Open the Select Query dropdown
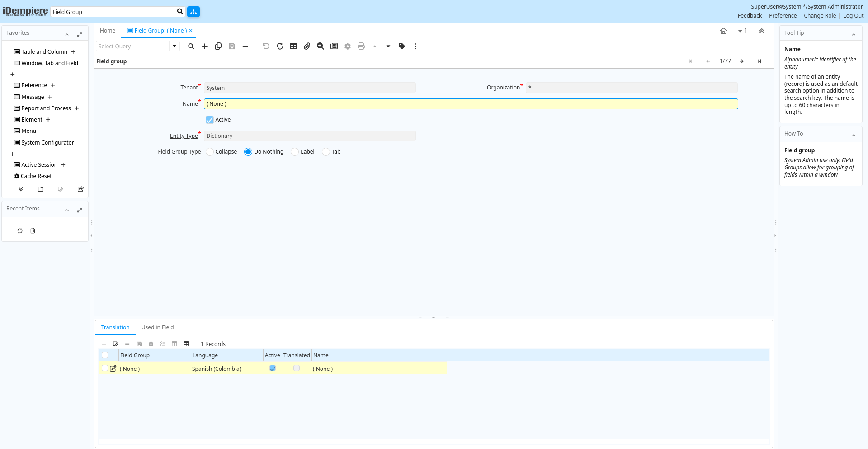This screenshot has height=449, width=868. (x=175, y=46)
